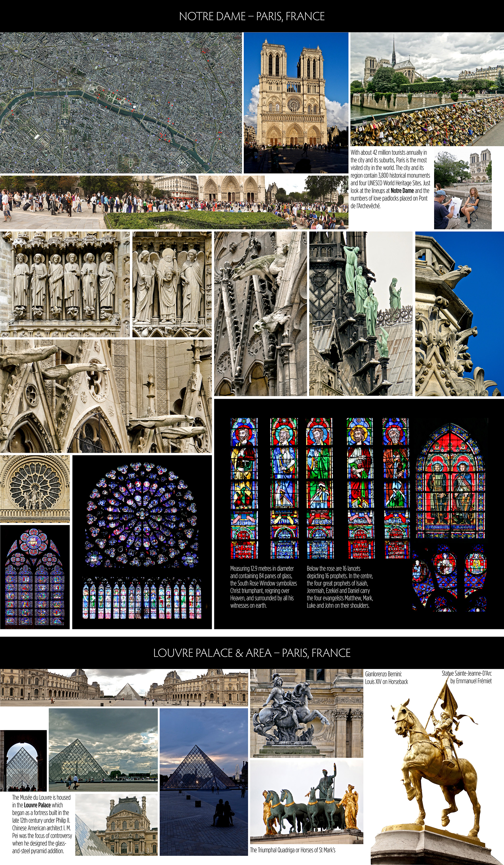Open the Louis XIV on Horseback statue photo

click(307, 713)
